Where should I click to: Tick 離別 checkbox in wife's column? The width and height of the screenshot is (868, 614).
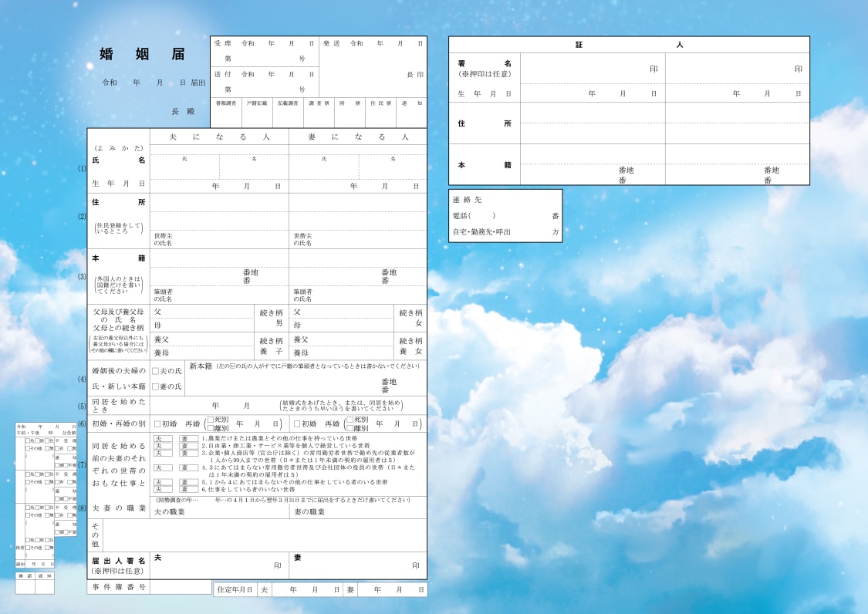350,428
